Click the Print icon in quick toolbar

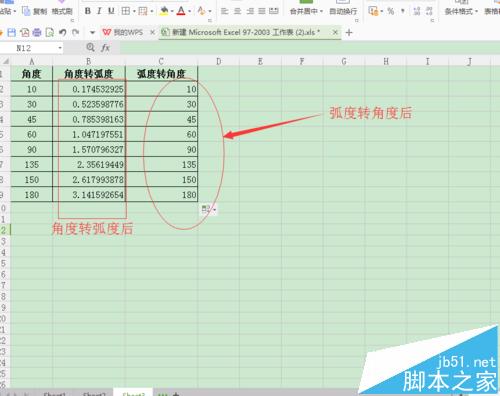(x=37, y=32)
